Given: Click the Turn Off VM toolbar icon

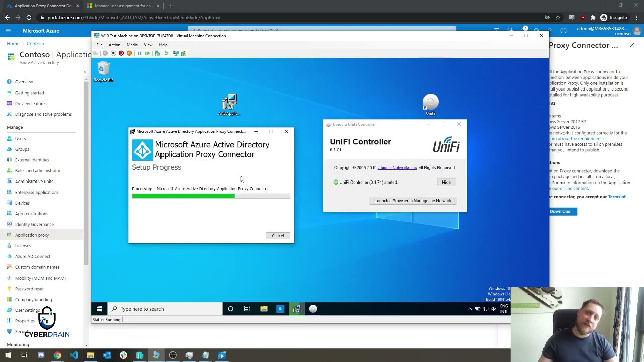Looking at the screenshot, I should 113,53.
